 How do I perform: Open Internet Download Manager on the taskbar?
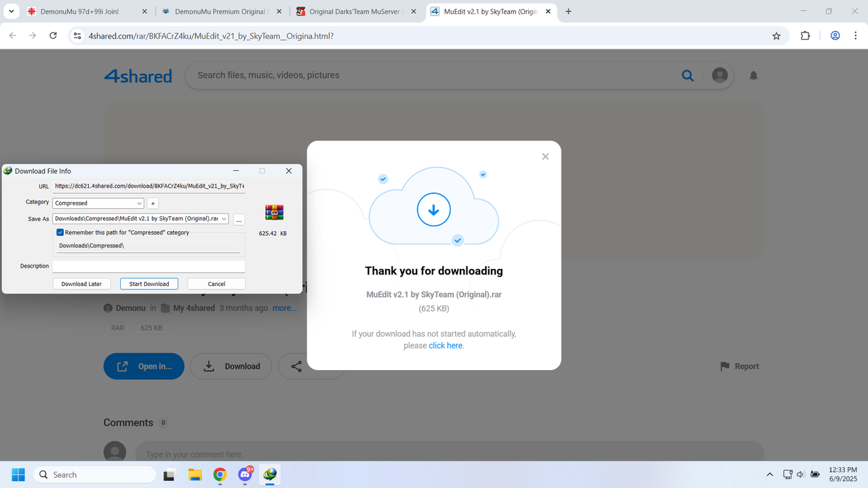coord(270,474)
